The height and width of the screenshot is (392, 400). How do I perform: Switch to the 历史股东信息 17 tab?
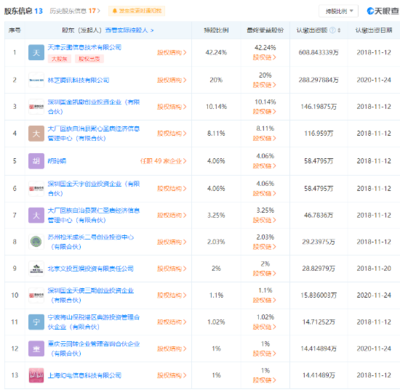click(75, 11)
